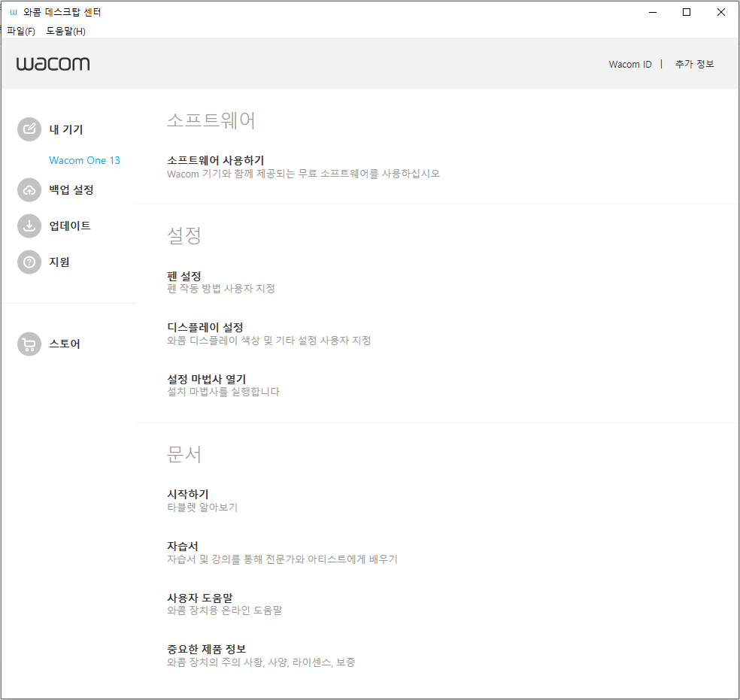
Task: Open the 시작하기 document
Action: (x=188, y=494)
